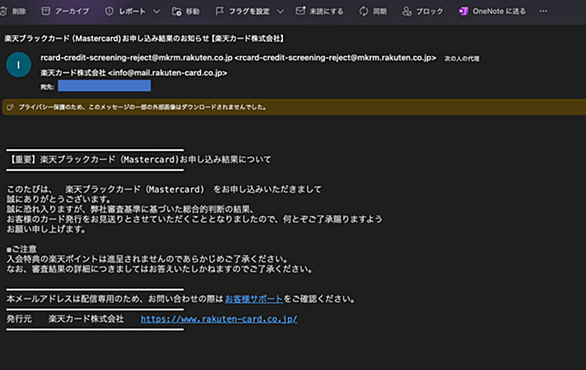Click the Archive (アーカイブ) box icon

(x=46, y=11)
